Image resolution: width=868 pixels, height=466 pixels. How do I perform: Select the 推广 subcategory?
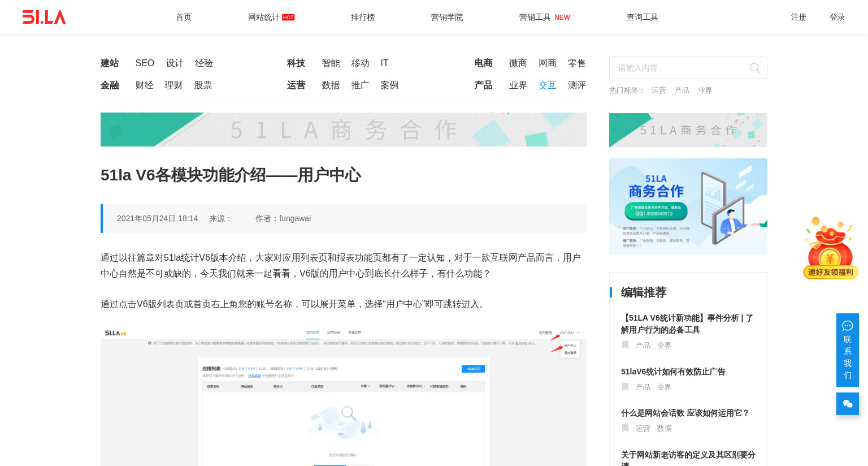click(360, 85)
